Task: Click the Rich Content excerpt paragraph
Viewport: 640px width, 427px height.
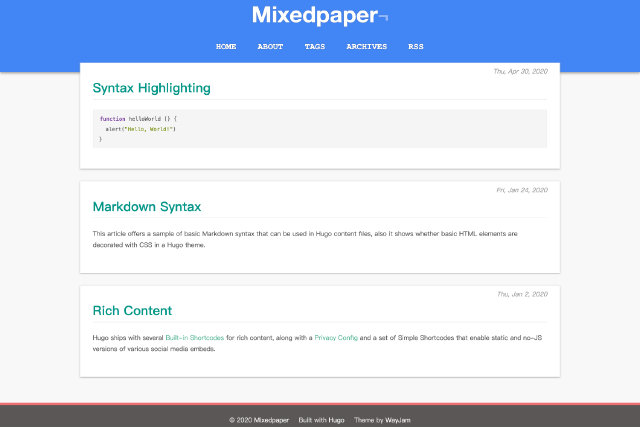Action: [x=319, y=344]
